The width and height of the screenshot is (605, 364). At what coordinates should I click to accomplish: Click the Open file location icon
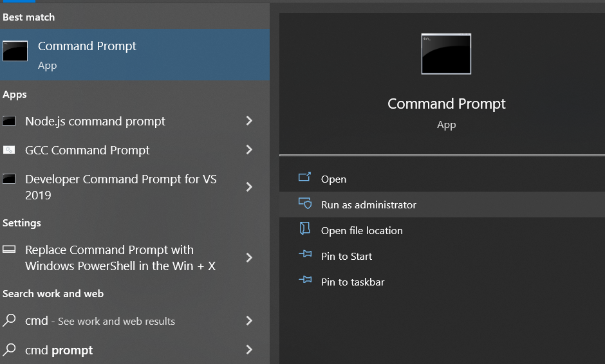[305, 229]
